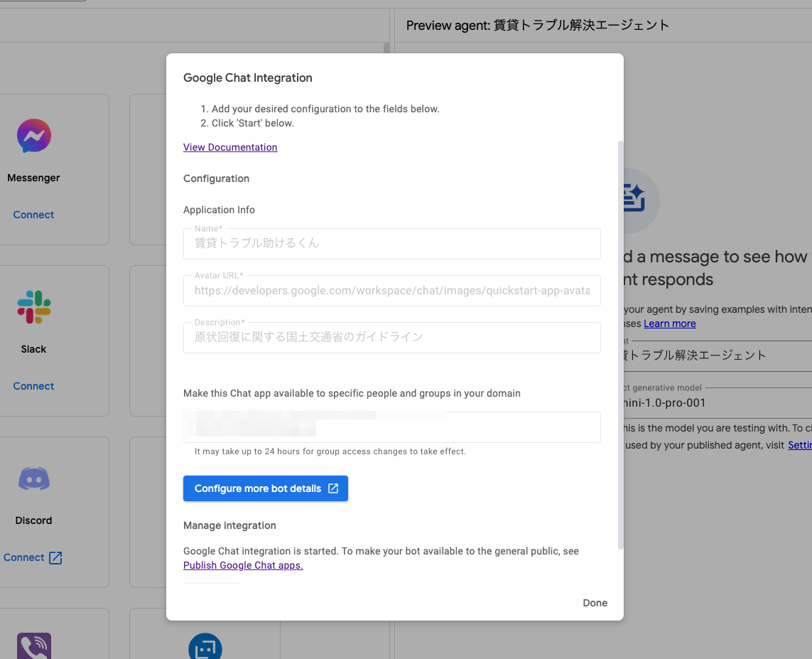The image size is (812, 659).
Task: Click the blue chat widget icon at bottom
Action: 205,647
